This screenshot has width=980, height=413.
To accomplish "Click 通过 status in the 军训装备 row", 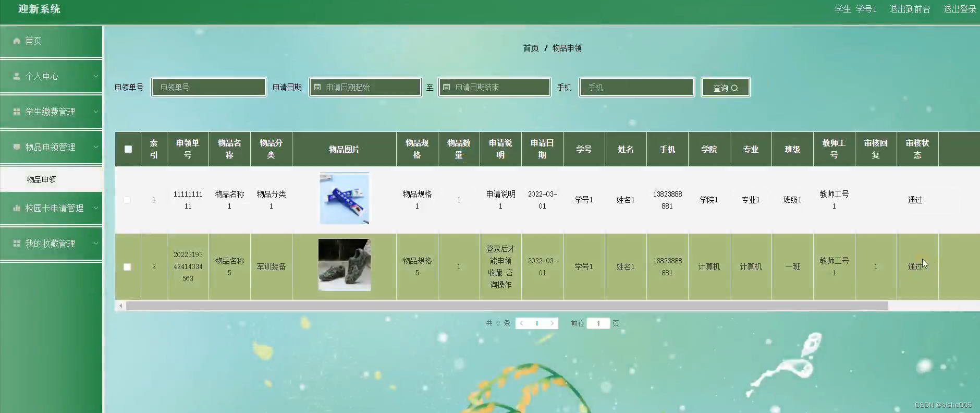I will pyautogui.click(x=915, y=266).
